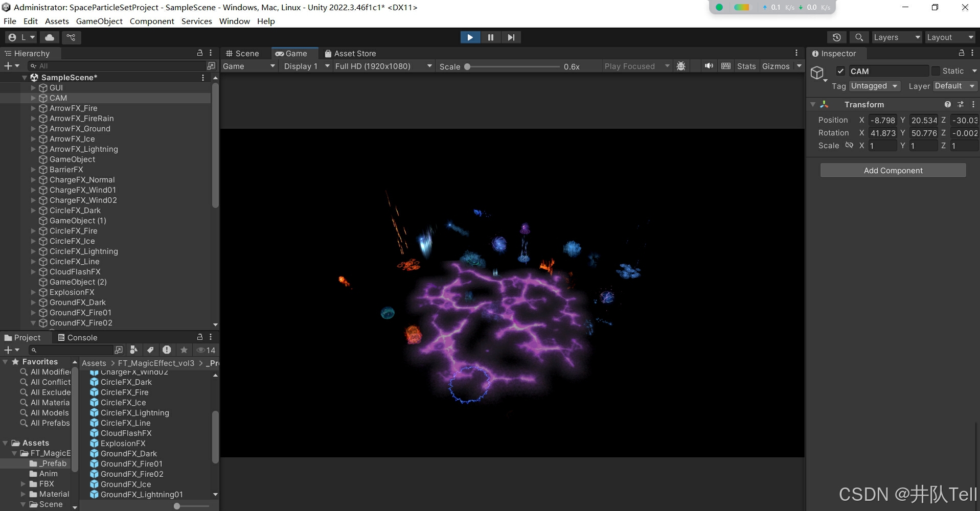Screen dimensions: 980x511
Task: Open the Window menu
Action: click(235, 21)
